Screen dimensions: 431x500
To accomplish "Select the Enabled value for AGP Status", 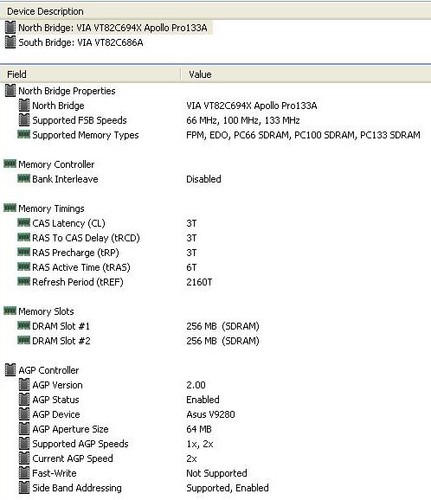I will tap(203, 400).
